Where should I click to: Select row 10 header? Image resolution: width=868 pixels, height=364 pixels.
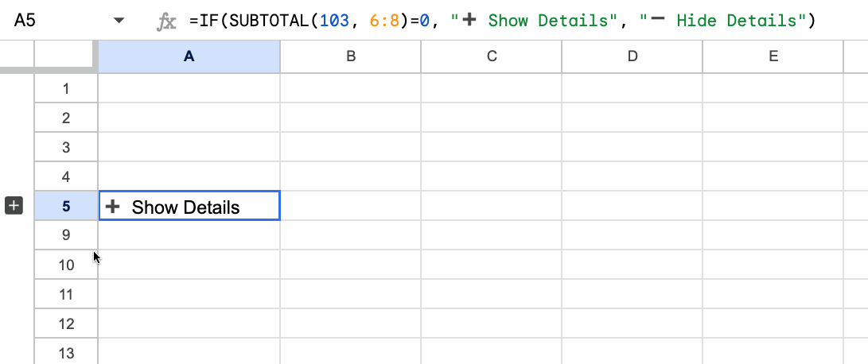(66, 265)
